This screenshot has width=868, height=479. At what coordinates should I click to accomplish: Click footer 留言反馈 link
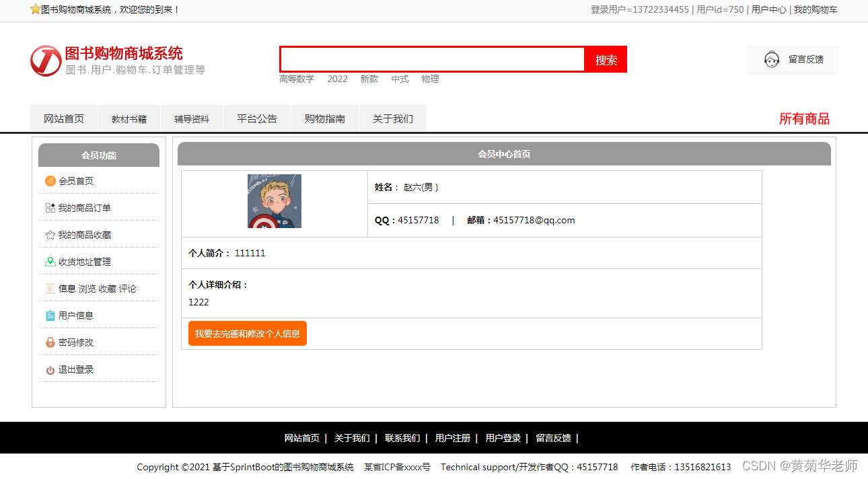click(553, 438)
